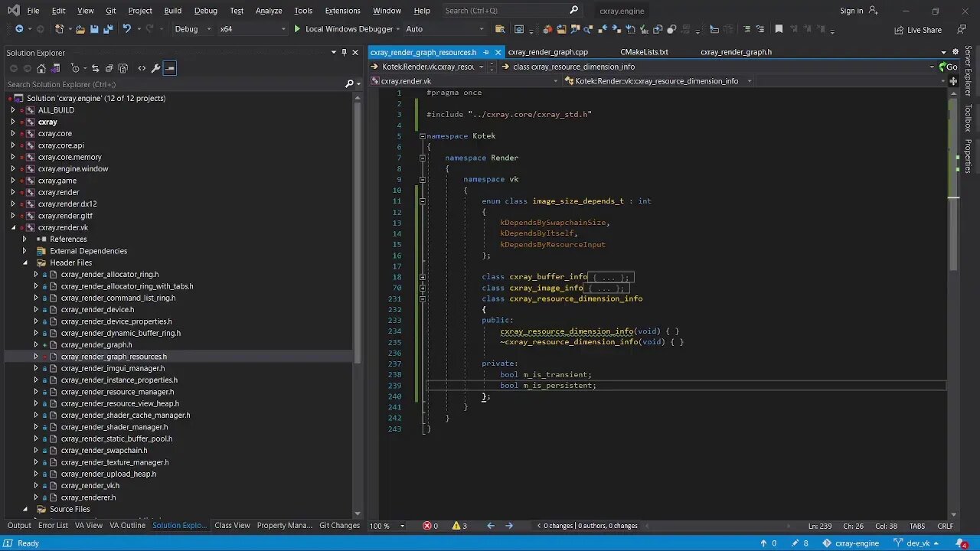Viewport: 980px width, 551px height.
Task: Click the Sync with Active Document icon
Action: (96, 68)
